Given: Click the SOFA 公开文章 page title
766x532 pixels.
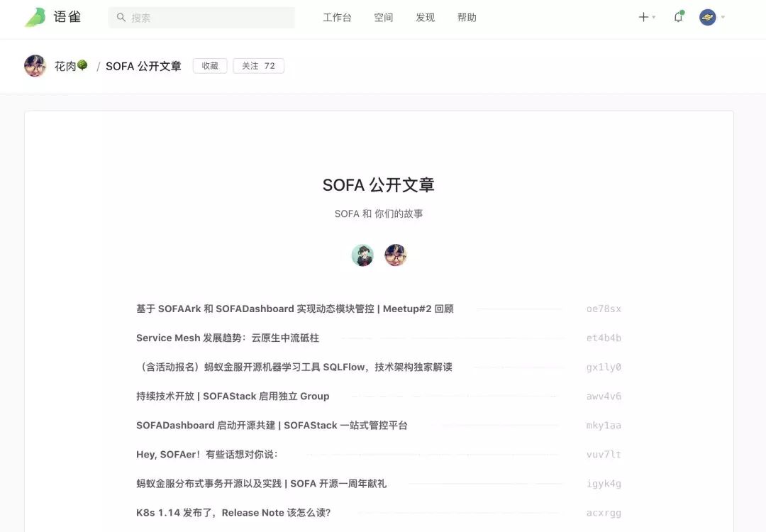Looking at the screenshot, I should tap(379, 185).
